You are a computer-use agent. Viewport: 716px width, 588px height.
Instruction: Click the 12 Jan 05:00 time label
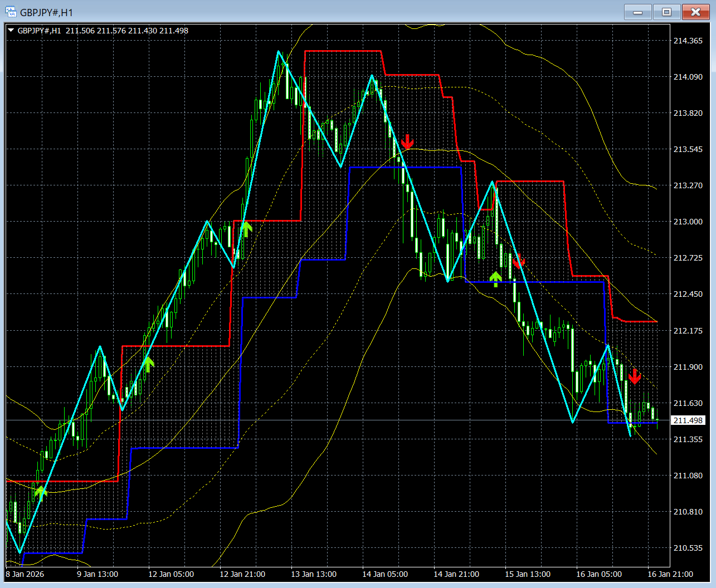click(x=171, y=574)
